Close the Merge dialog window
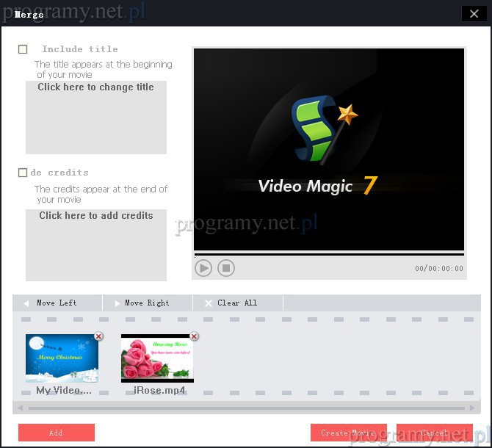This screenshot has width=492, height=448. pyautogui.click(x=474, y=14)
